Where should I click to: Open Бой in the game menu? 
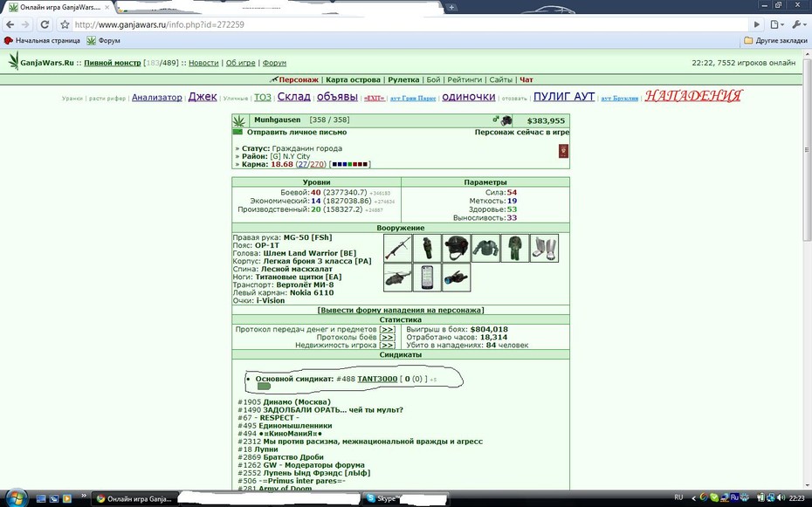coord(433,79)
